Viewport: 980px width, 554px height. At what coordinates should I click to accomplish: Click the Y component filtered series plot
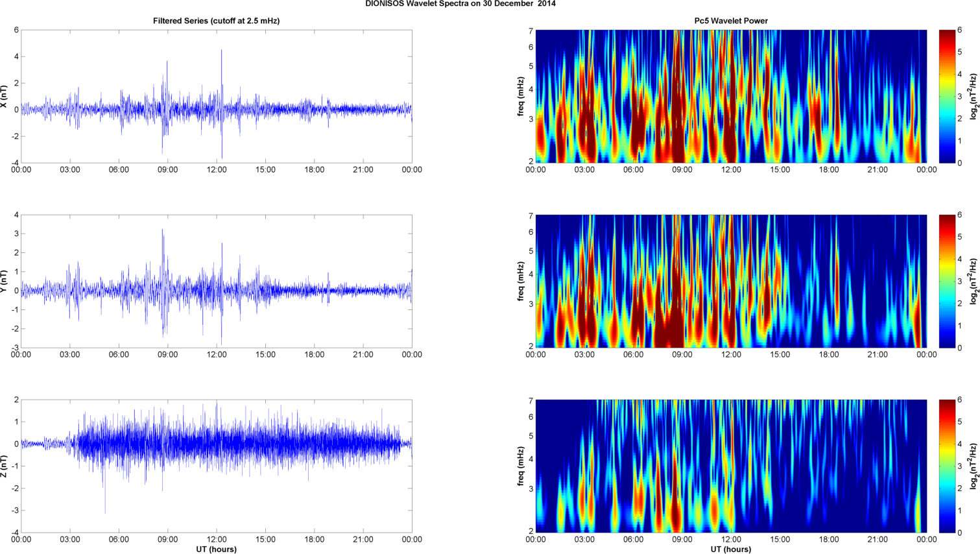[217, 281]
